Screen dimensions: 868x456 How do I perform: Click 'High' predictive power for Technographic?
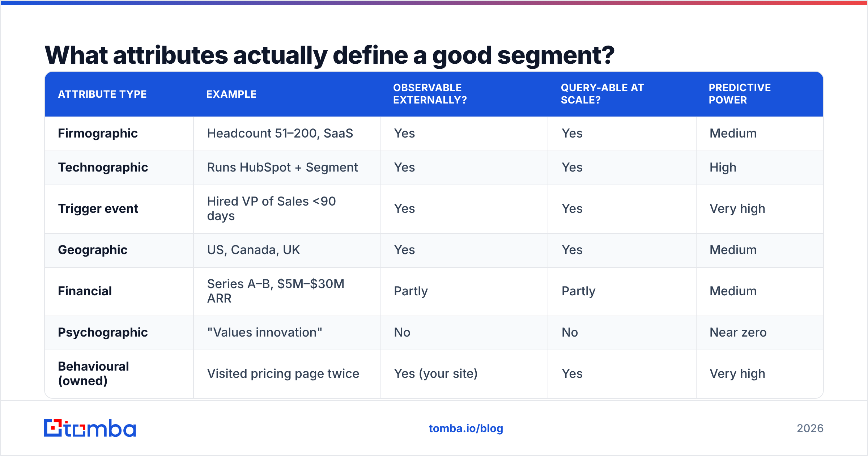coord(723,168)
